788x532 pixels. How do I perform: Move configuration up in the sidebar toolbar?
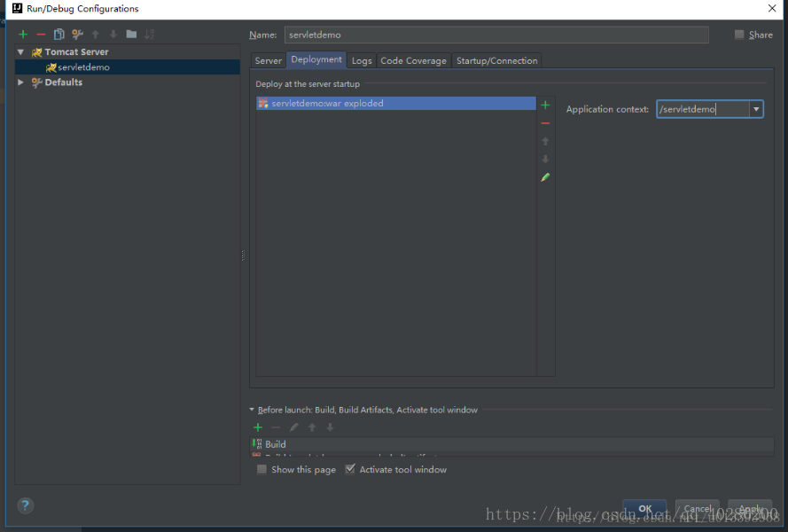point(96,35)
